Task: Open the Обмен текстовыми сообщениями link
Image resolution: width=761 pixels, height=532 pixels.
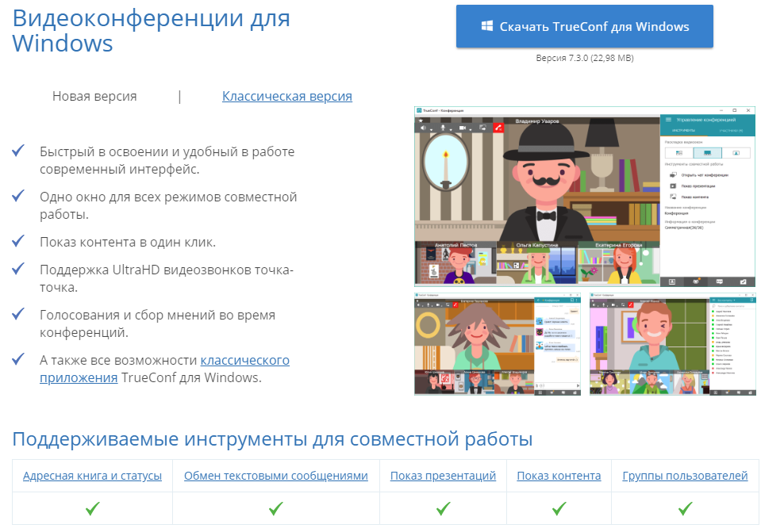Action: 275,476
